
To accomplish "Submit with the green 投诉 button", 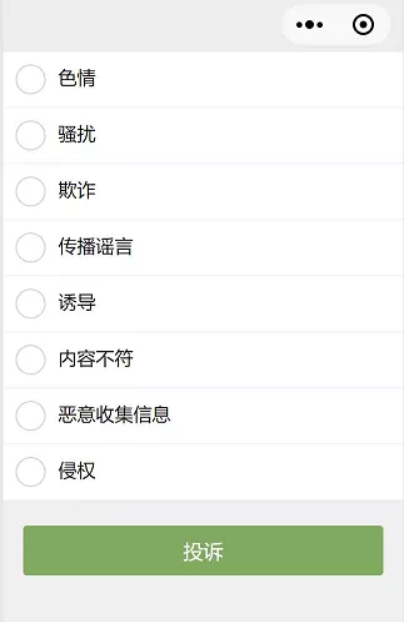I will point(203,550).
